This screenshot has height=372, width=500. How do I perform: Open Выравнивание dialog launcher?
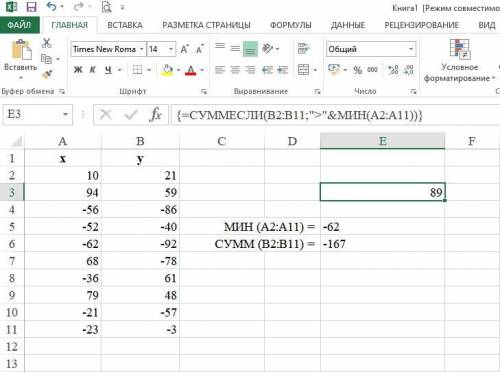[318, 91]
